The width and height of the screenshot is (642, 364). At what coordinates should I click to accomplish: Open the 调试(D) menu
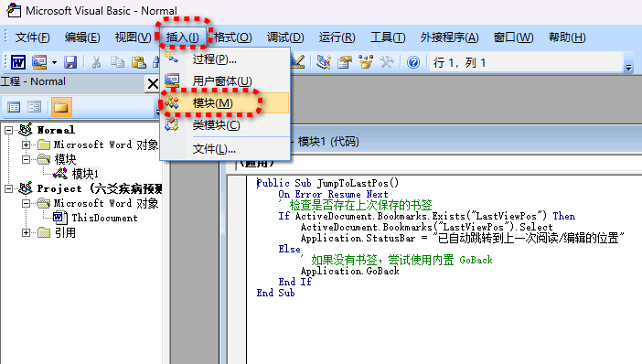point(285,37)
